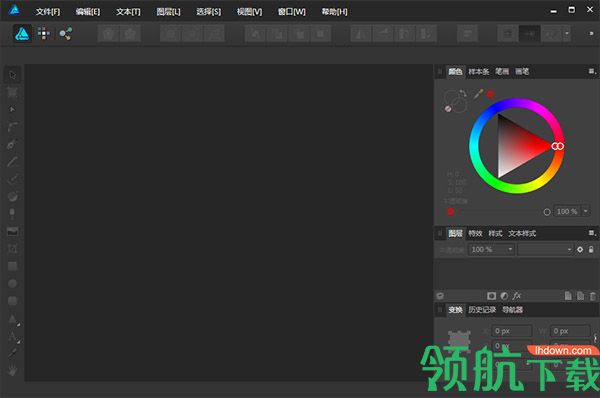Select the Corner tool
Image resolution: width=600 pixels, height=398 pixels.
tap(12, 127)
